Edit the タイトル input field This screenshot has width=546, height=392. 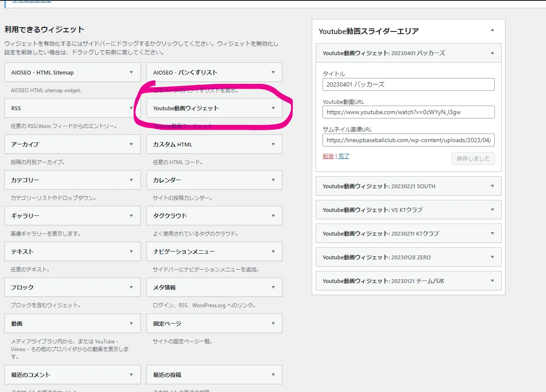point(408,84)
